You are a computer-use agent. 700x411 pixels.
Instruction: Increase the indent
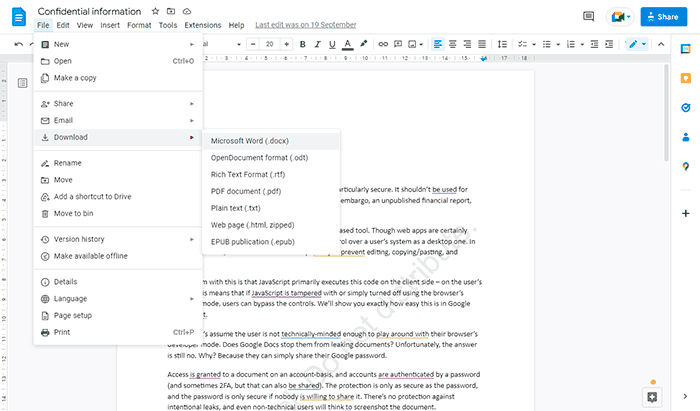609,44
